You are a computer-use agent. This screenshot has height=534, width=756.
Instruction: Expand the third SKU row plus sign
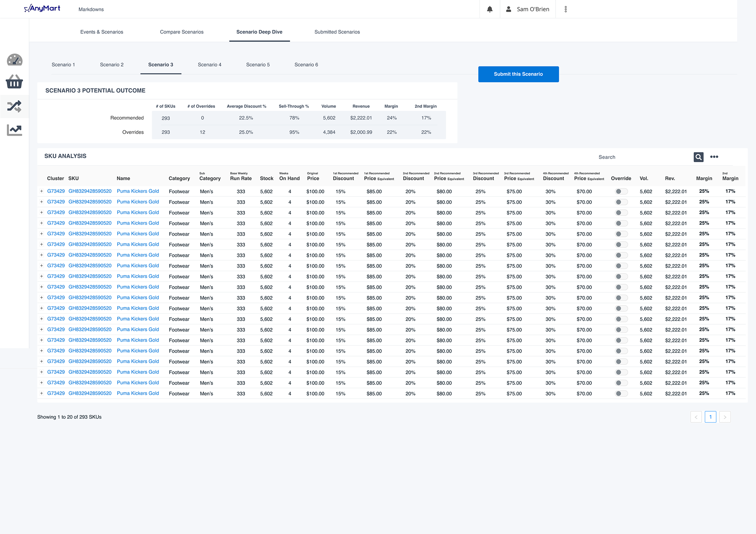41,212
